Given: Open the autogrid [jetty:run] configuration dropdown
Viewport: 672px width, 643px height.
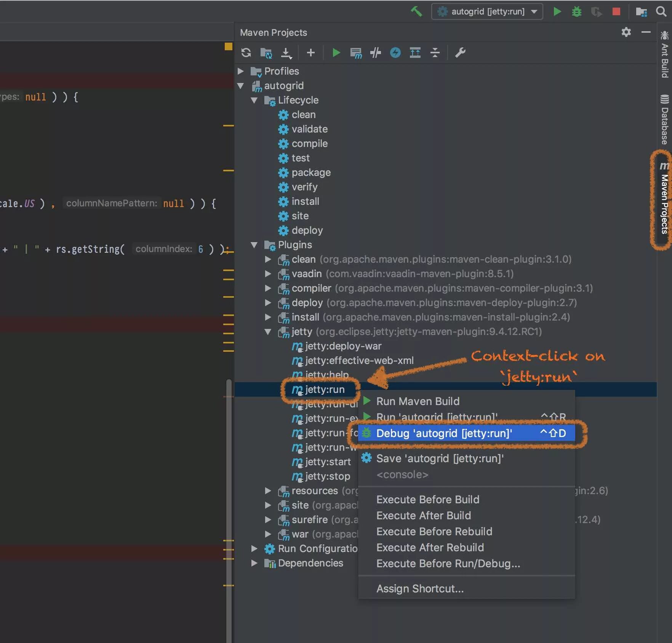Looking at the screenshot, I should pos(487,11).
